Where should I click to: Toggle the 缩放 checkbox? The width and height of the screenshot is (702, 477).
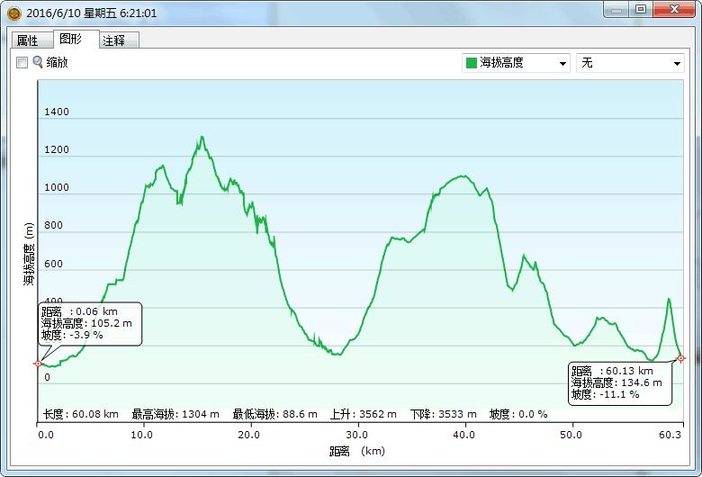(x=22, y=62)
